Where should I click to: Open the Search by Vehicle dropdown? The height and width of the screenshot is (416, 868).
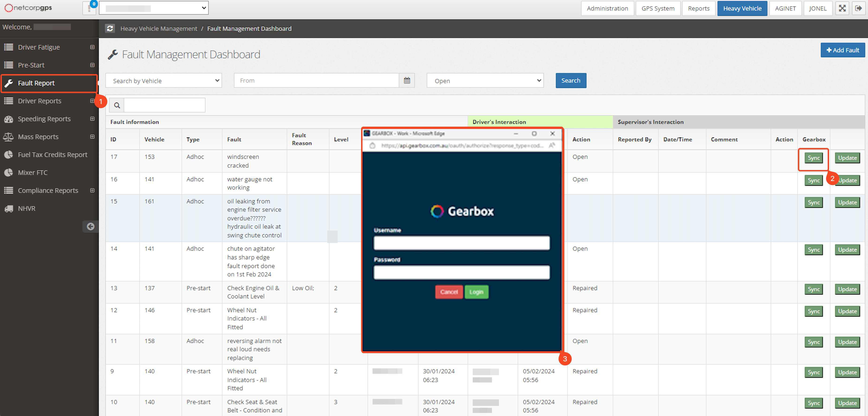click(x=163, y=80)
